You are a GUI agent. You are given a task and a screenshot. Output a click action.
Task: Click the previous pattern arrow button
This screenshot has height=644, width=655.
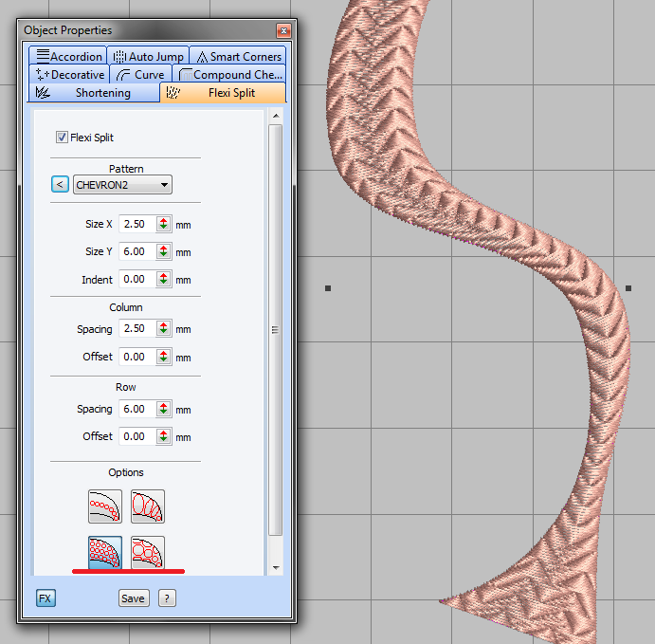[x=60, y=185]
